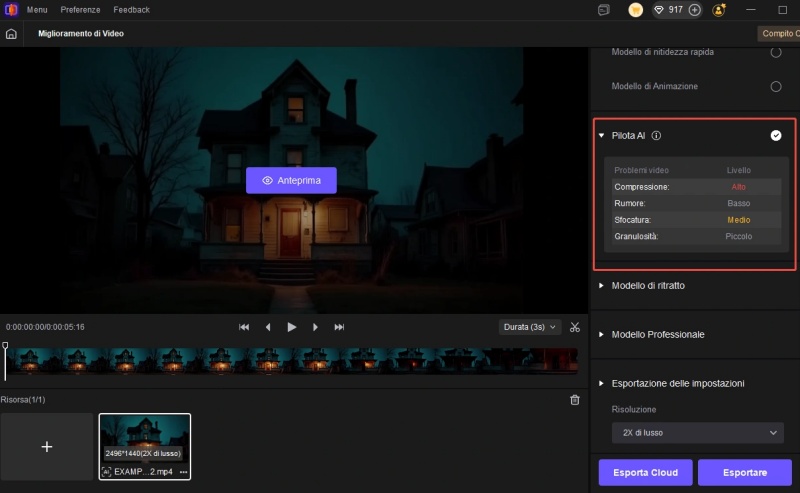Click the Risoluzione label
The image size is (800, 493).
[634, 409]
